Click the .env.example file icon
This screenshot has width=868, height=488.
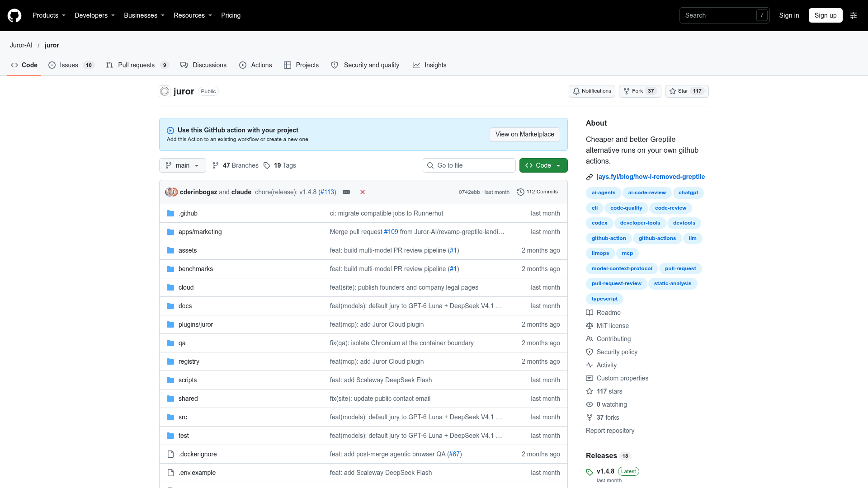pyautogui.click(x=170, y=473)
